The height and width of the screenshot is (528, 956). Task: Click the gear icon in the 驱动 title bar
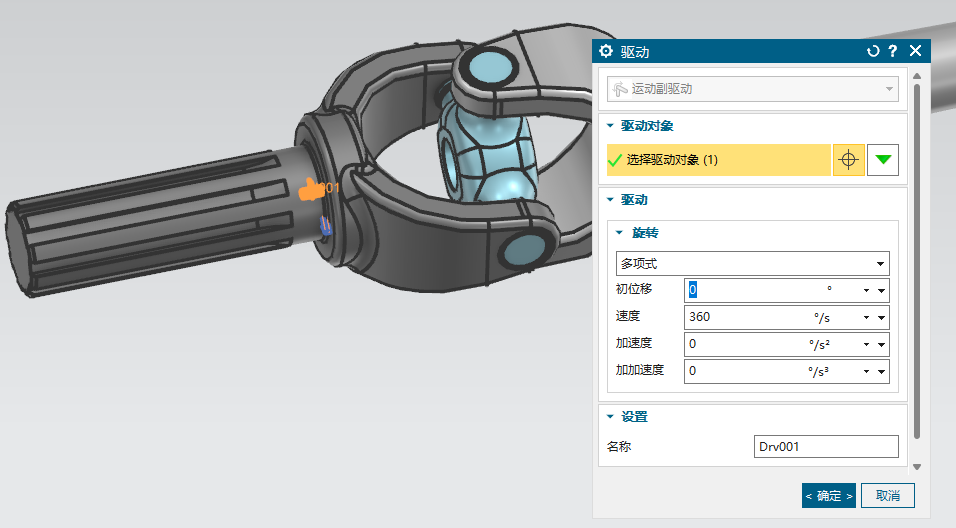point(606,51)
